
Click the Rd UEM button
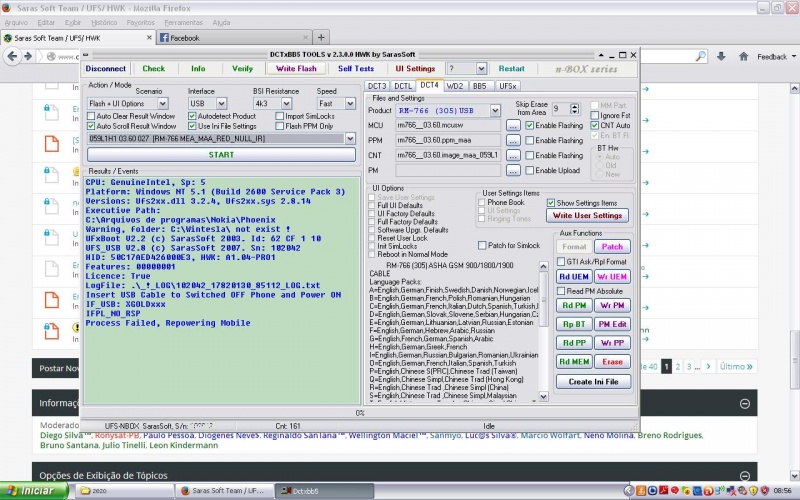(574, 277)
